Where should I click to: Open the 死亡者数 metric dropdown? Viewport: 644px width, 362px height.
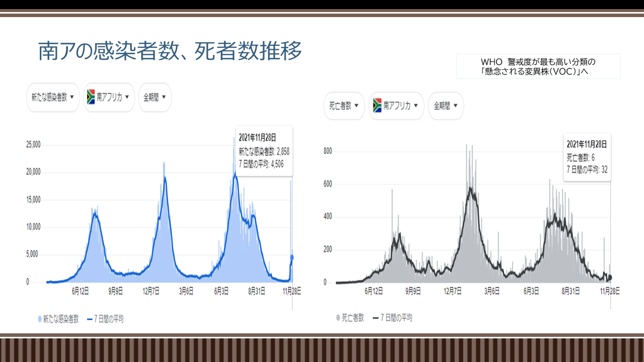point(344,106)
